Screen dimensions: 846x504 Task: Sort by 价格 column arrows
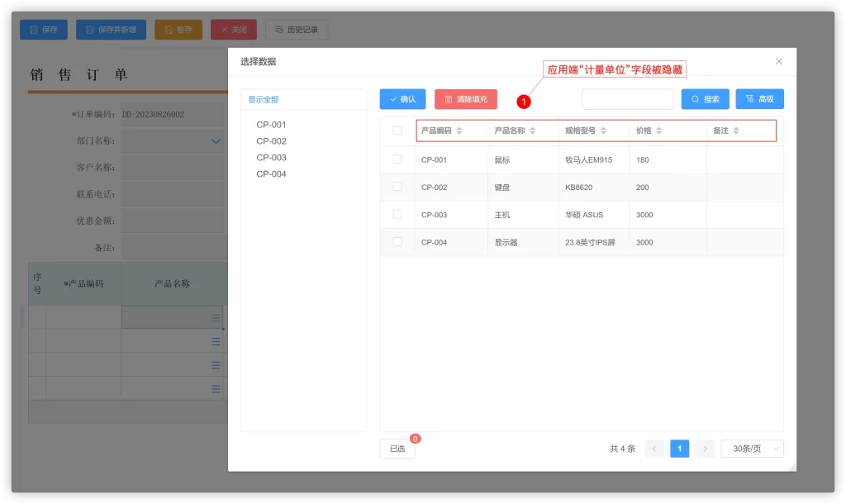(658, 131)
